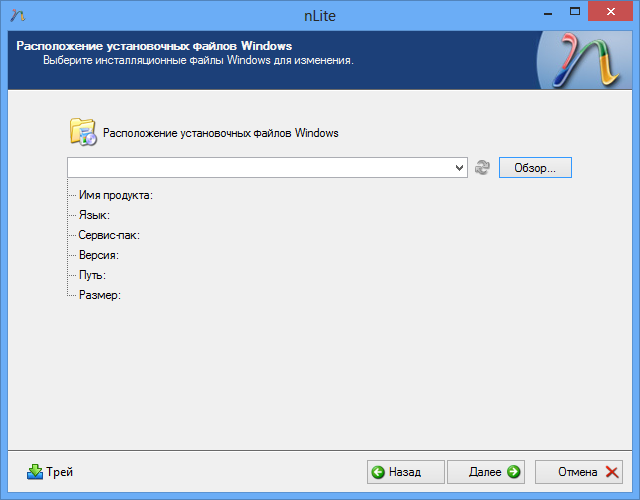
Task: Click the subtitle Выберите инсталляционные файлы Windows
Action: (x=198, y=60)
